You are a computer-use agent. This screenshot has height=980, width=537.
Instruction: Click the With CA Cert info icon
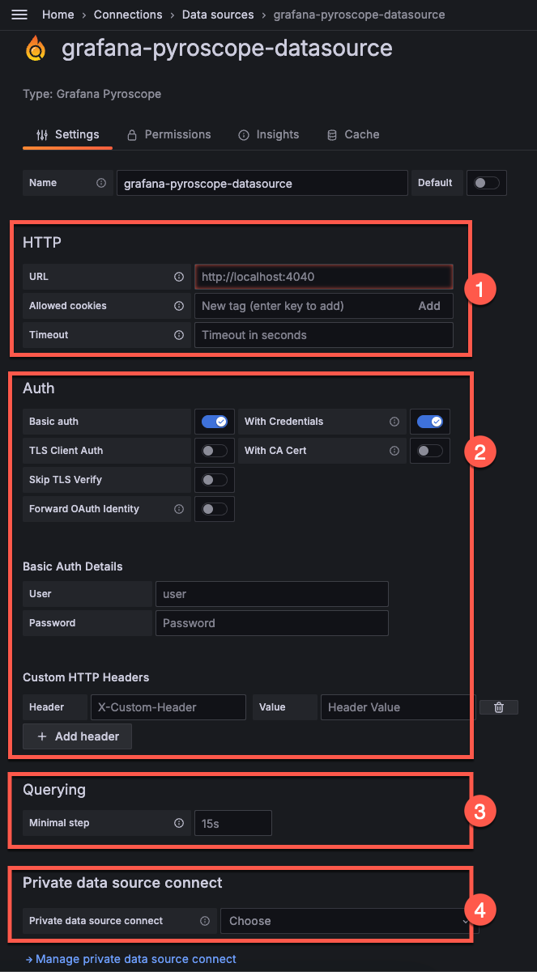[394, 451]
